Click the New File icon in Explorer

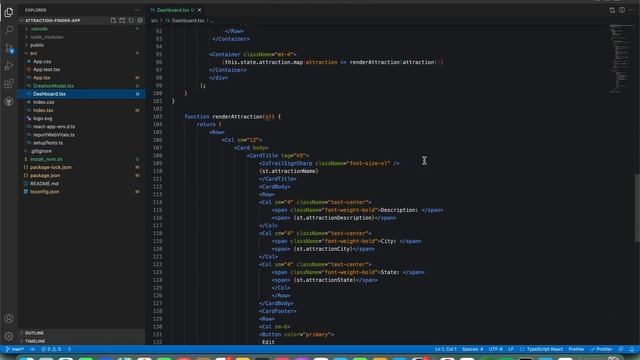coord(113,20)
